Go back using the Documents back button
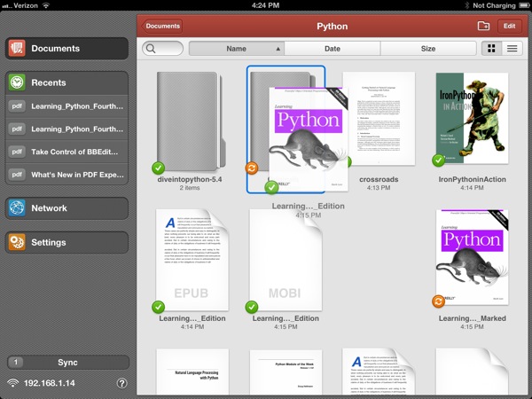The height and width of the screenshot is (399, 532). pos(162,26)
